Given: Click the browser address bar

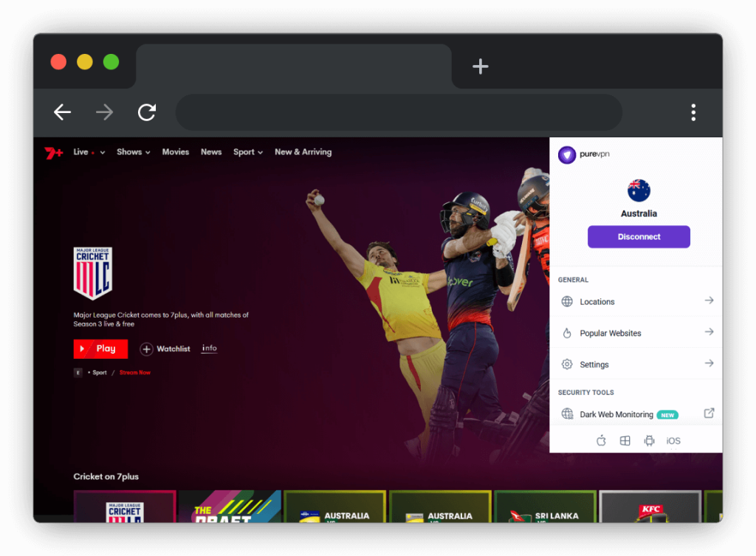Looking at the screenshot, I should [x=399, y=112].
